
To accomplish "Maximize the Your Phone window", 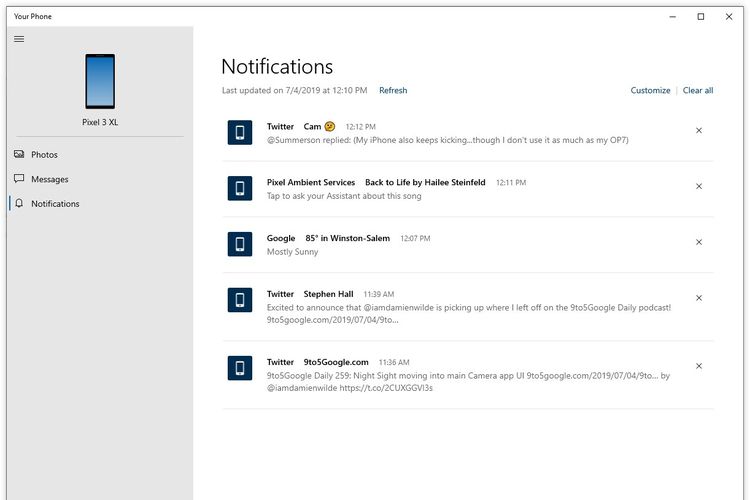I will [701, 17].
